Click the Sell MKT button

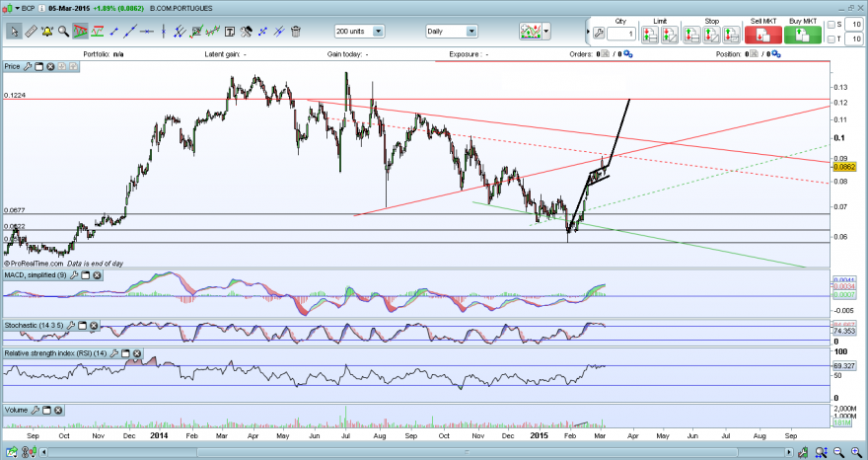762,35
